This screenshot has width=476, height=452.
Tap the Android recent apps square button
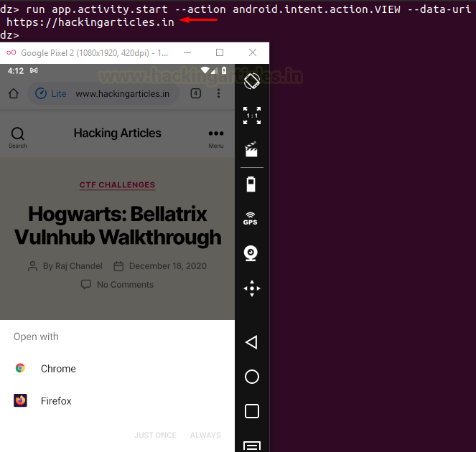coord(252,411)
